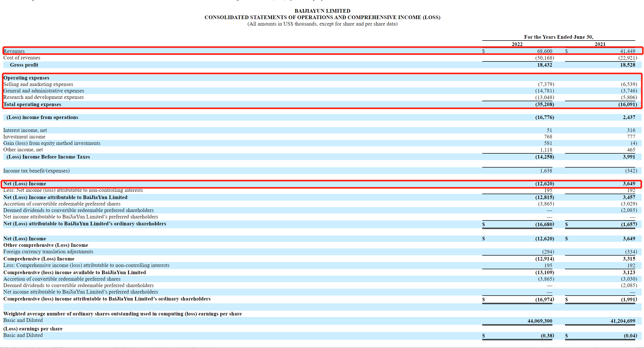Click the 2022 Revenues value 68,600

pyautogui.click(x=544, y=51)
